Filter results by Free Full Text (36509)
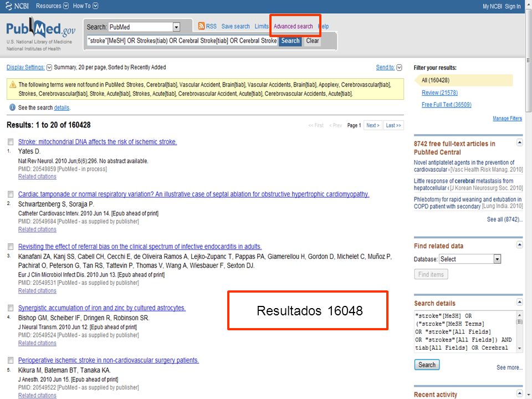The width and height of the screenshot is (532, 399). pyautogui.click(x=447, y=105)
